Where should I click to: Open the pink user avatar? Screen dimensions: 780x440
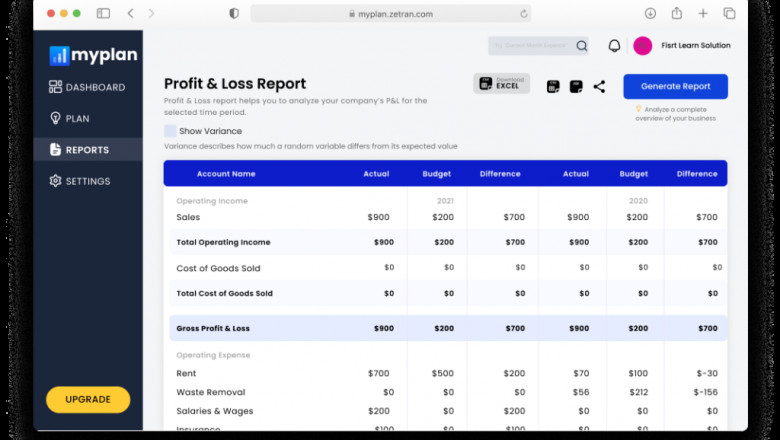click(642, 46)
